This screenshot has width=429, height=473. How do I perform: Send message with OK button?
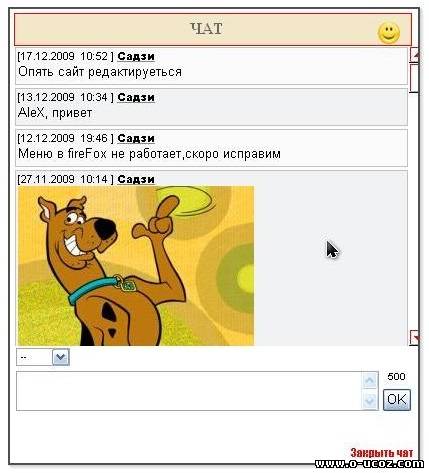coord(397,400)
